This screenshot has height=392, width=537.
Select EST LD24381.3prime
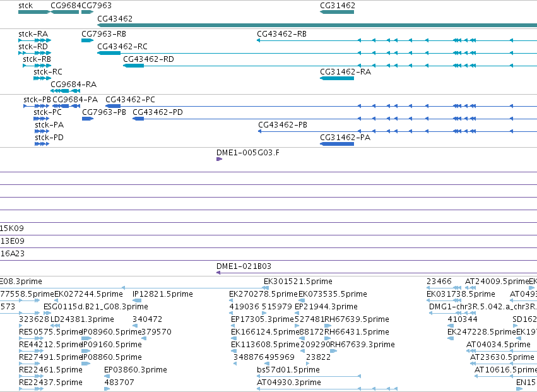pos(55,326)
